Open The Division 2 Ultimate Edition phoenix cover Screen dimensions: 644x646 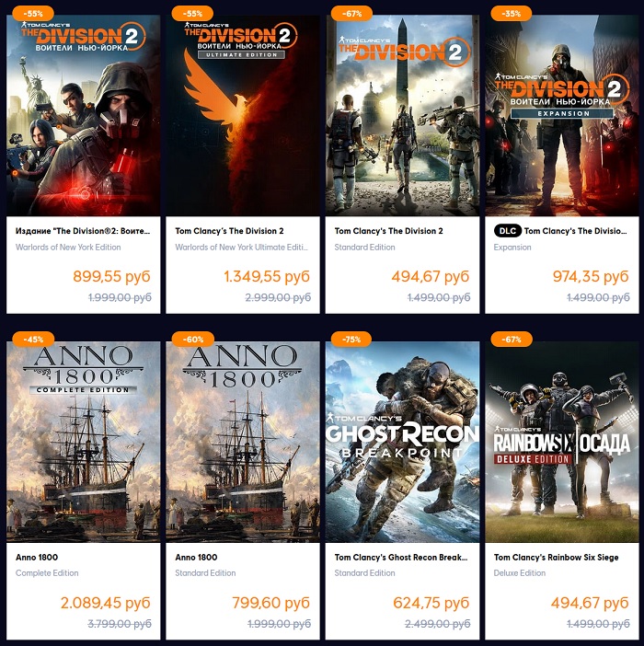click(243, 115)
